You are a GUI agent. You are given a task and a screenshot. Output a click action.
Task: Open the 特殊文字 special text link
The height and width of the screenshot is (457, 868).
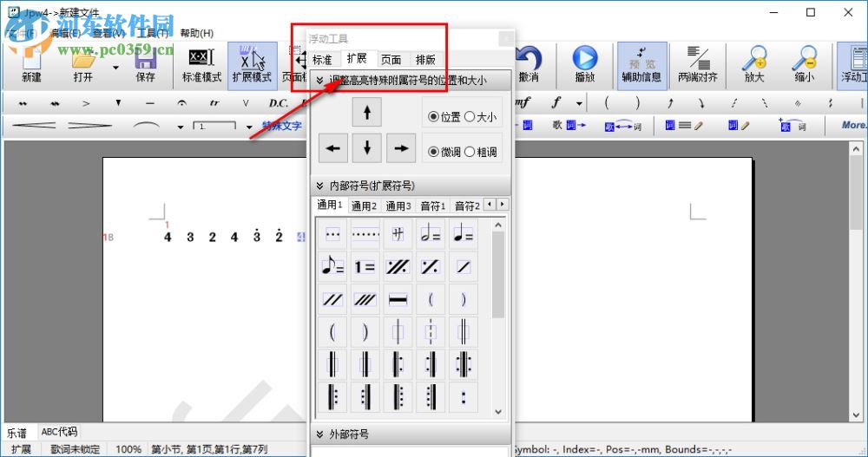click(x=282, y=126)
